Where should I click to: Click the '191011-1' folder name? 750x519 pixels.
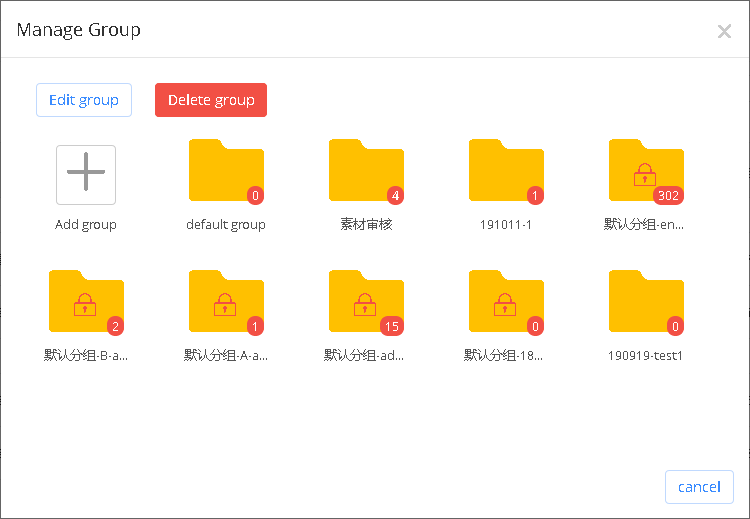point(506,224)
